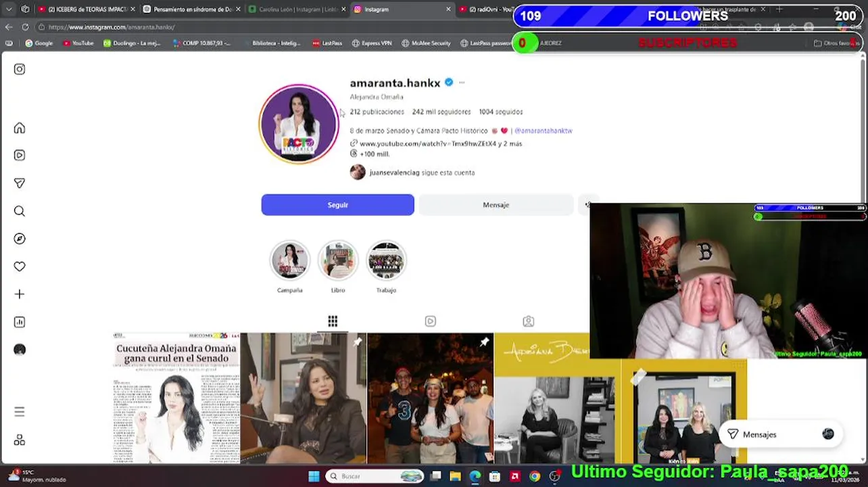Open the McAfee Security bookmark

click(x=426, y=43)
